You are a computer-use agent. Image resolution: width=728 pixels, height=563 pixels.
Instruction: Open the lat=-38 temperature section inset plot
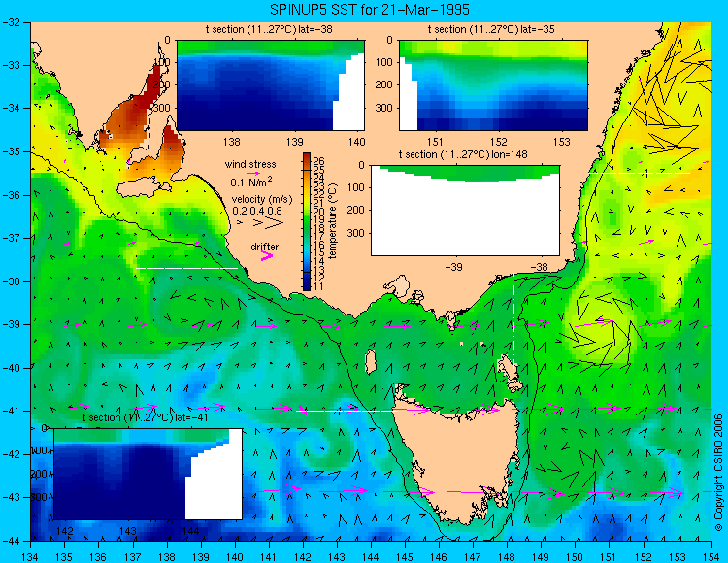pyautogui.click(x=271, y=85)
